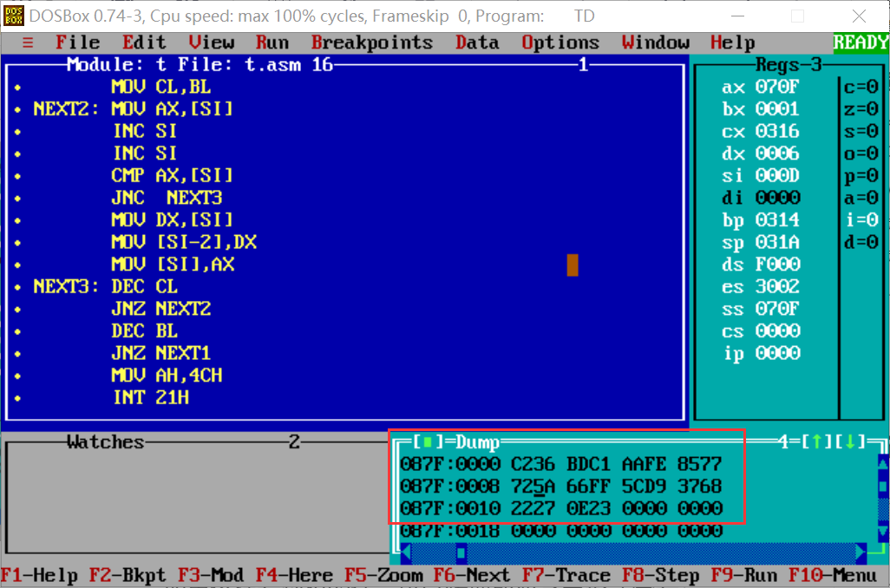Click the Dump window down-arrow iconize icon
890x588 pixels.
pyautogui.click(x=850, y=441)
